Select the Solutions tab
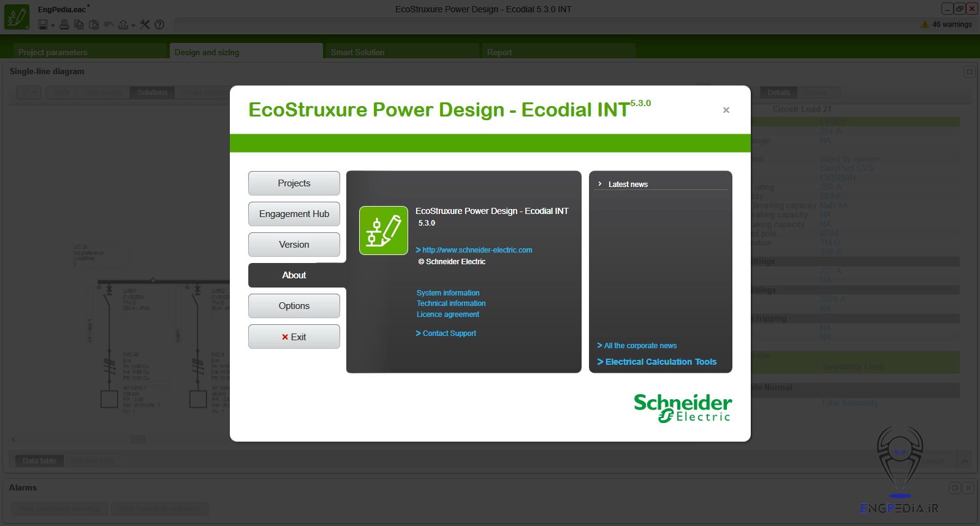The width and height of the screenshot is (980, 526). coord(152,93)
